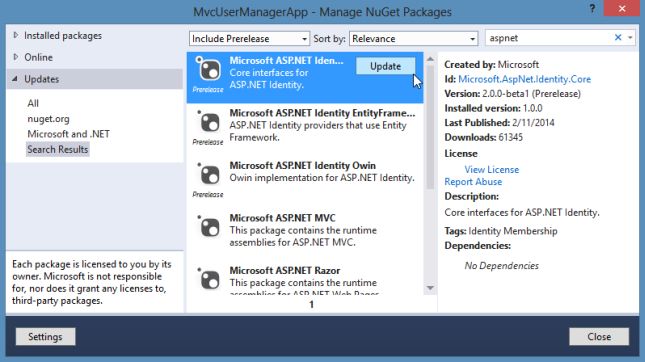Open the Include Prerelease dropdown
Viewport: 645px width, 362px height.
(249, 39)
